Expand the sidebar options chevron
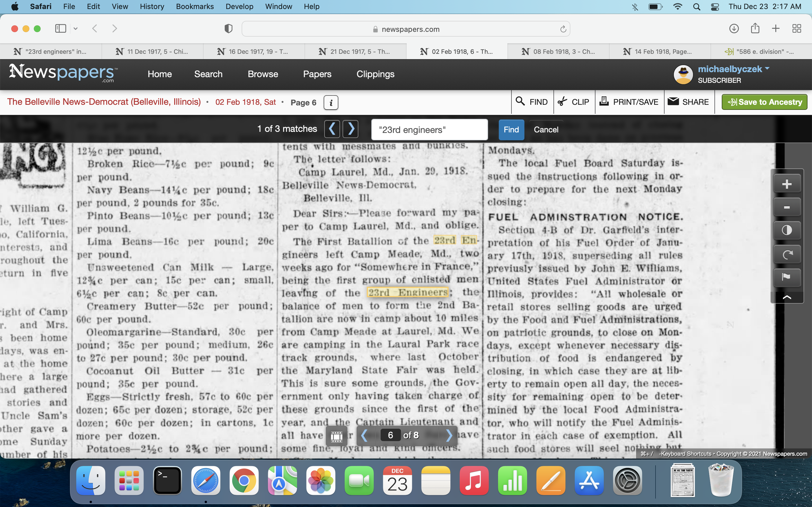Image resolution: width=812 pixels, height=507 pixels. click(76, 28)
